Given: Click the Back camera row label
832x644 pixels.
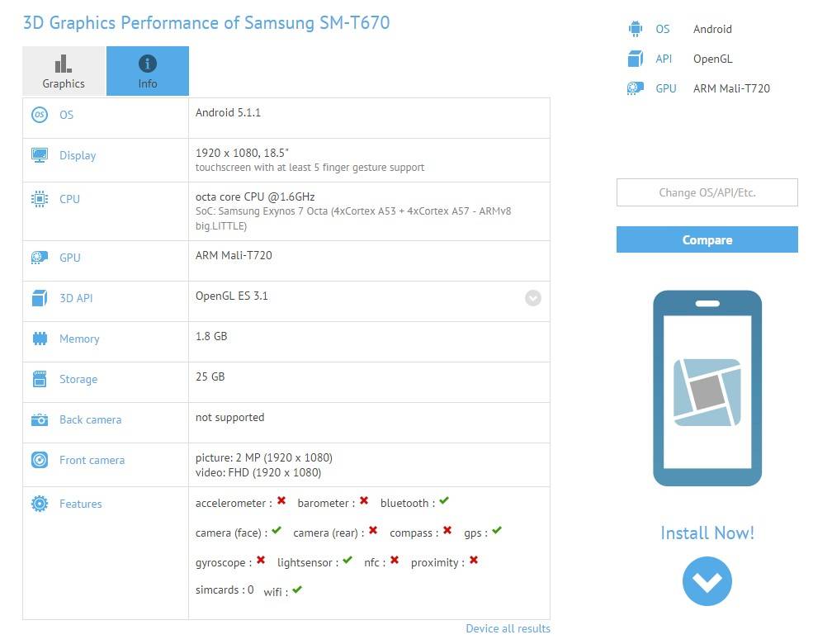Looking at the screenshot, I should [91, 420].
